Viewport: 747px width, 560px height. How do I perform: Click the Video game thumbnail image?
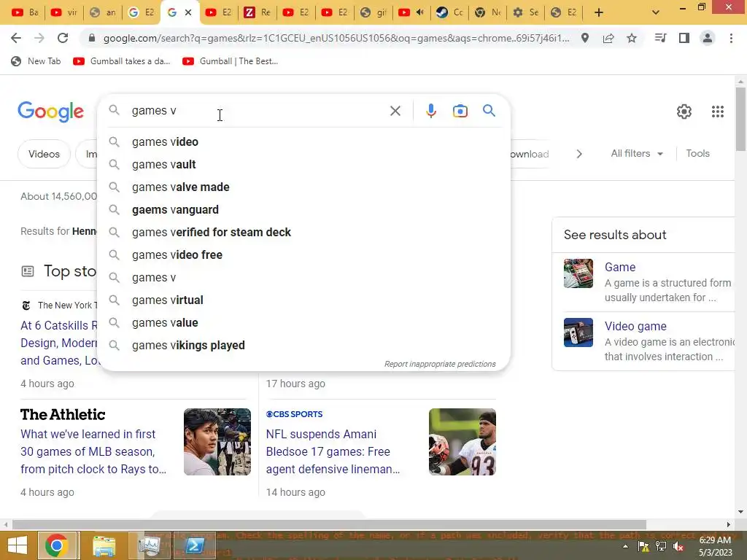578,332
